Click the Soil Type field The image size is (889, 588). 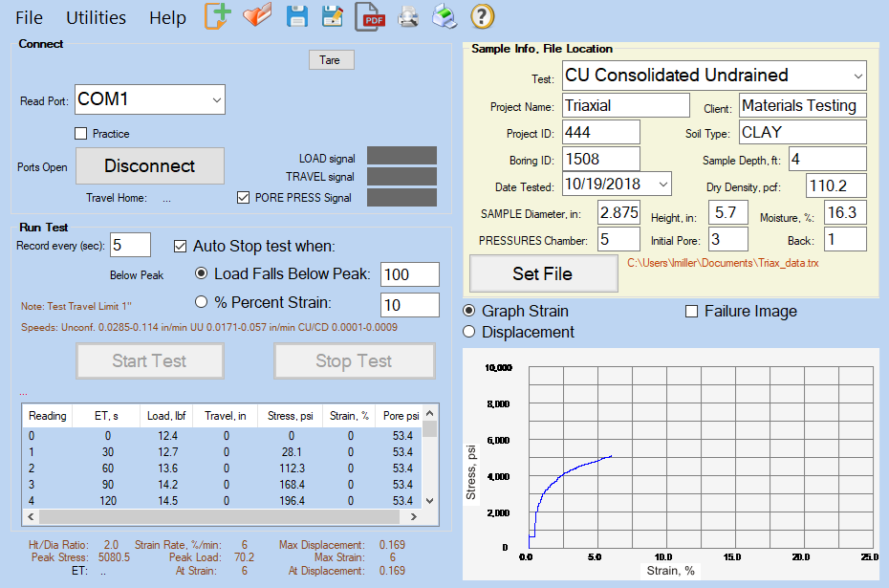click(802, 132)
